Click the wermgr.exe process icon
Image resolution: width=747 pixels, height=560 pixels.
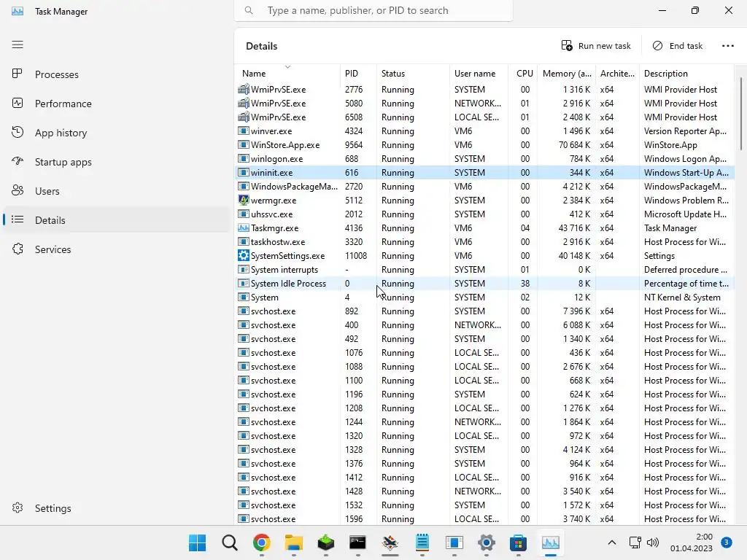tap(244, 200)
